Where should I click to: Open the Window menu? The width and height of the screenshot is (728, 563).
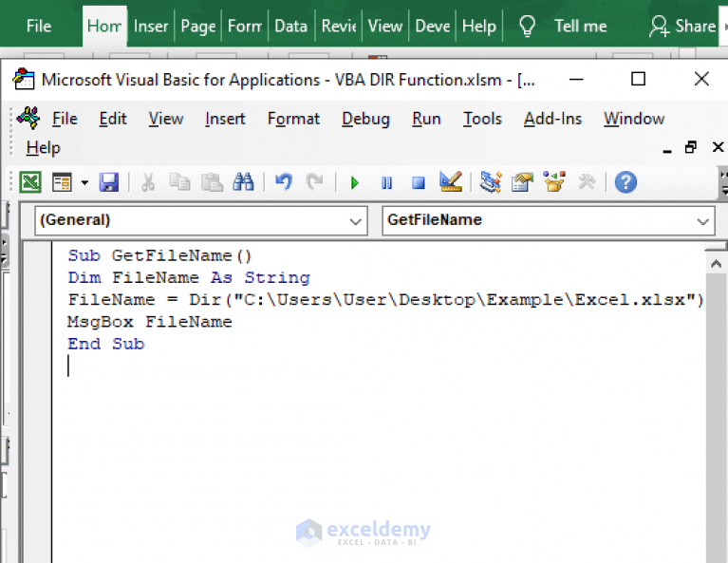click(634, 119)
